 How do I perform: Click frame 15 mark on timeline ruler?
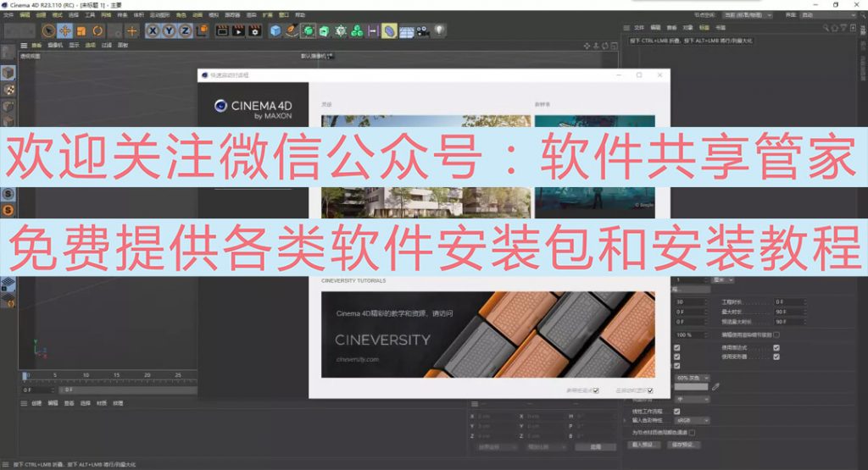click(117, 375)
